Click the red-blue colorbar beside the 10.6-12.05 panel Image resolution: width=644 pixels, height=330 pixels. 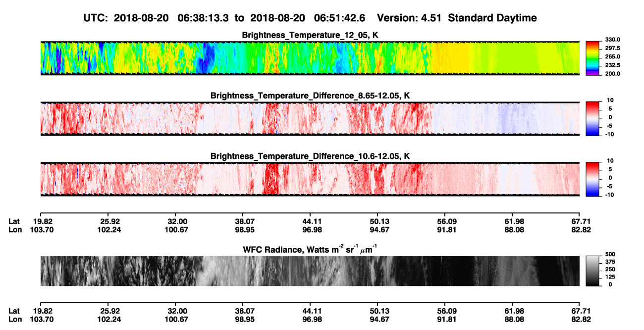pos(592,179)
